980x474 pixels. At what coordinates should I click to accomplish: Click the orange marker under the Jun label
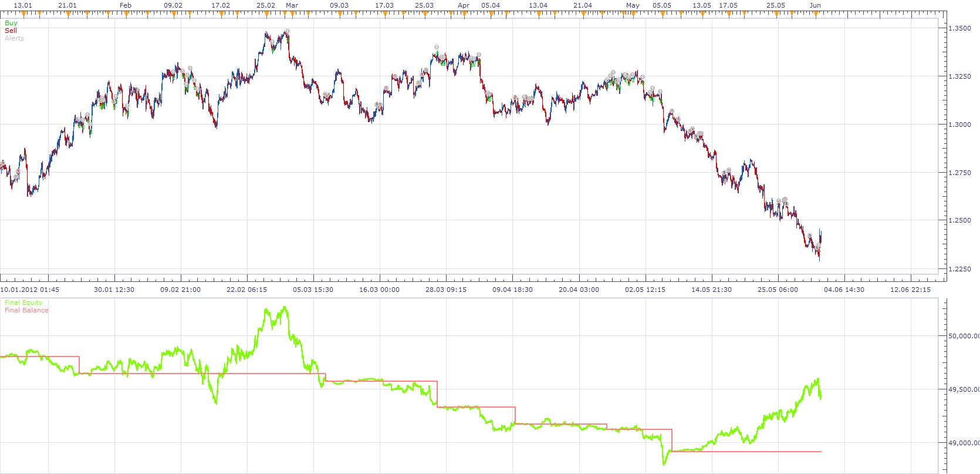click(x=815, y=14)
